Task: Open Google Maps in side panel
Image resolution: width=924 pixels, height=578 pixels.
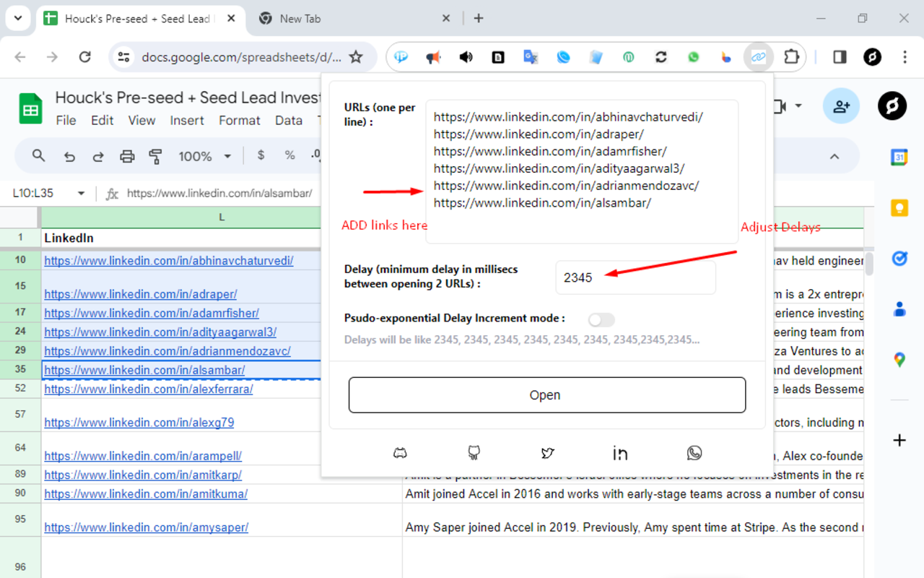Action: click(x=899, y=359)
